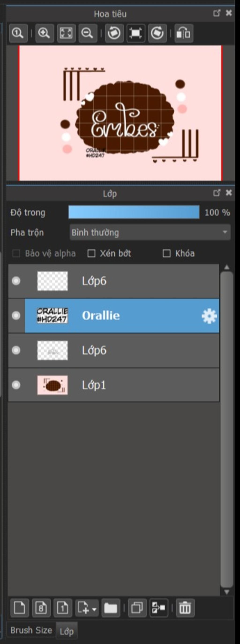Duplicate the selected layer
Viewport: 240px width, 644px height.
click(137, 608)
